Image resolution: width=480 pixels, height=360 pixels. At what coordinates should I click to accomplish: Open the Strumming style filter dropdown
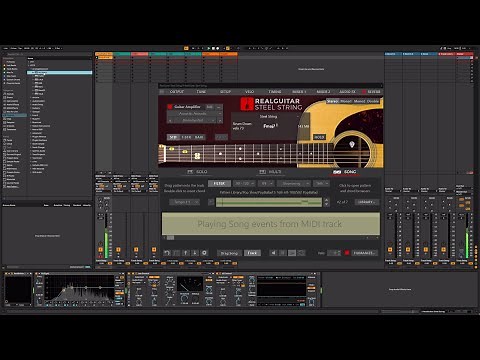(294, 183)
